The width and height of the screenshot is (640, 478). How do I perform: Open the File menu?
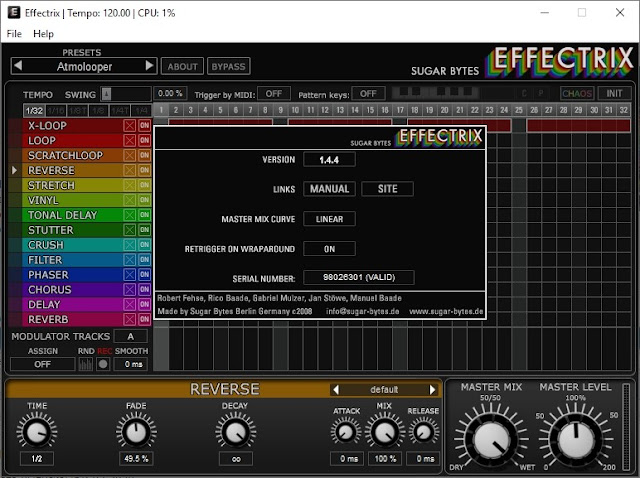click(x=14, y=34)
